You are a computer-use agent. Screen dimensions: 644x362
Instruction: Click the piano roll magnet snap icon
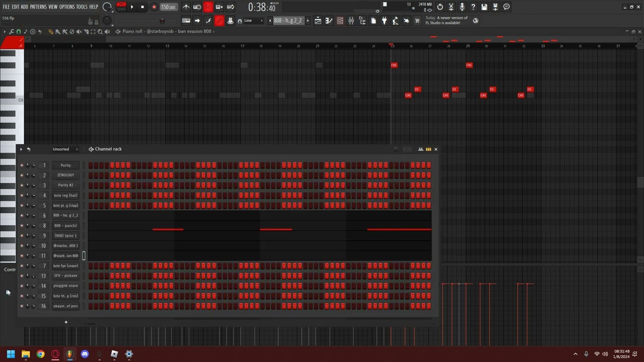[x=19, y=32]
